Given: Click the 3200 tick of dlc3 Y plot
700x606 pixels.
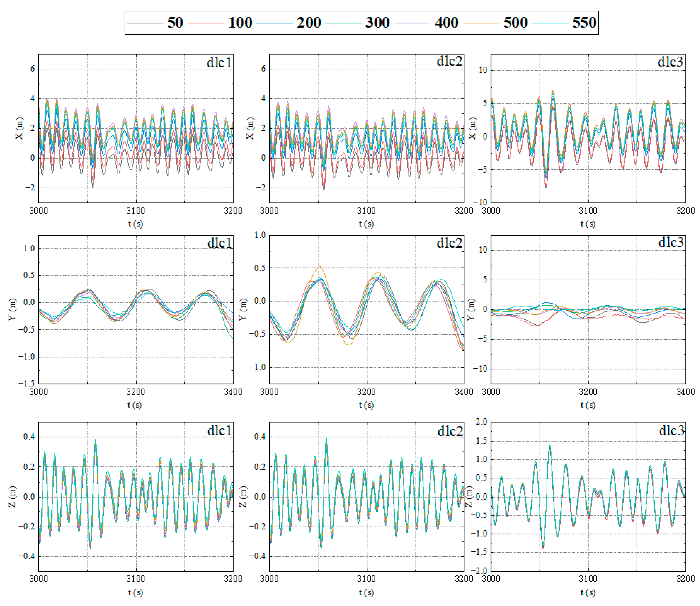Looking at the screenshot, I should pyautogui.click(x=588, y=392).
